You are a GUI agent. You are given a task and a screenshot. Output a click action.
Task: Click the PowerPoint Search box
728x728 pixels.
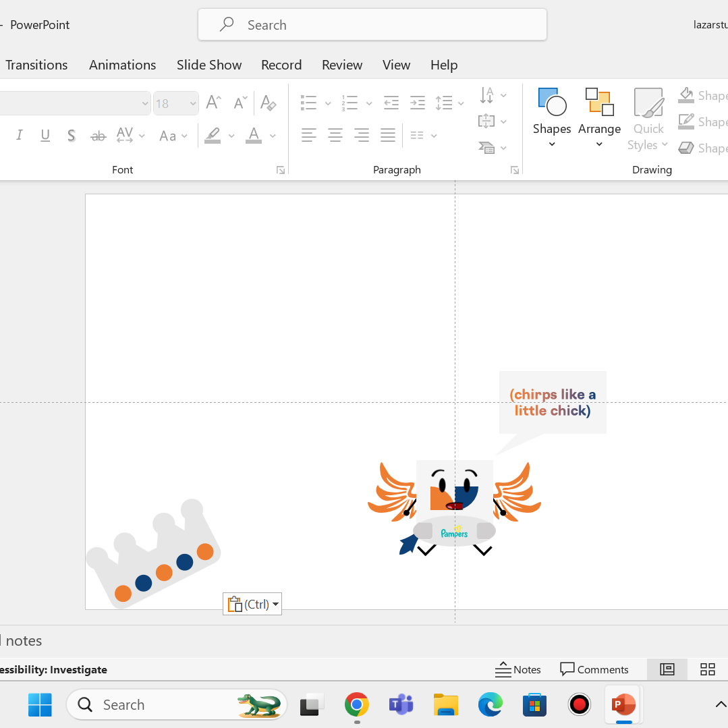[x=372, y=25]
